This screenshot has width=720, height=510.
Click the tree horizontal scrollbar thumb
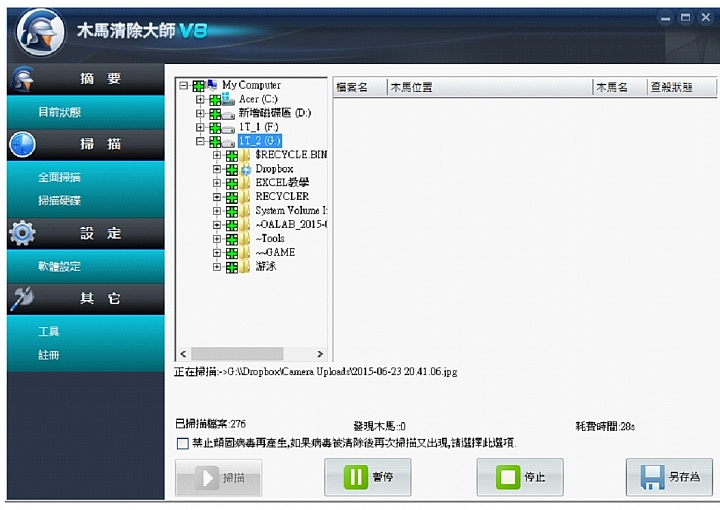237,354
